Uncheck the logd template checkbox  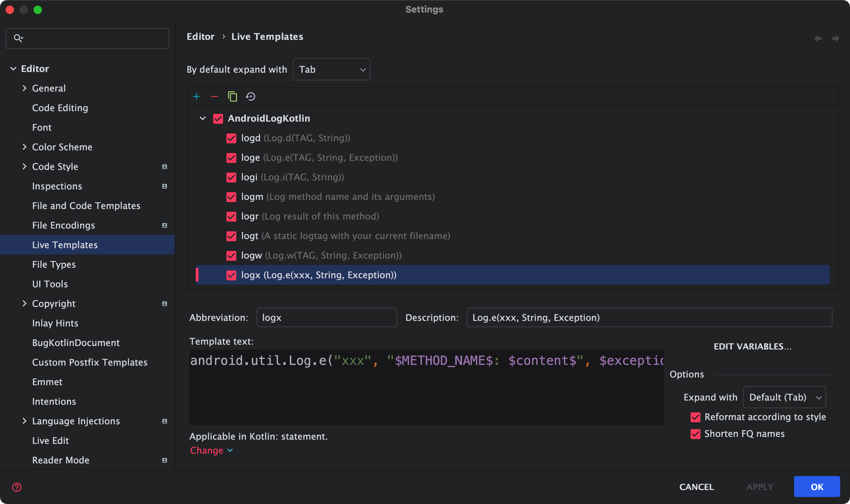point(231,138)
